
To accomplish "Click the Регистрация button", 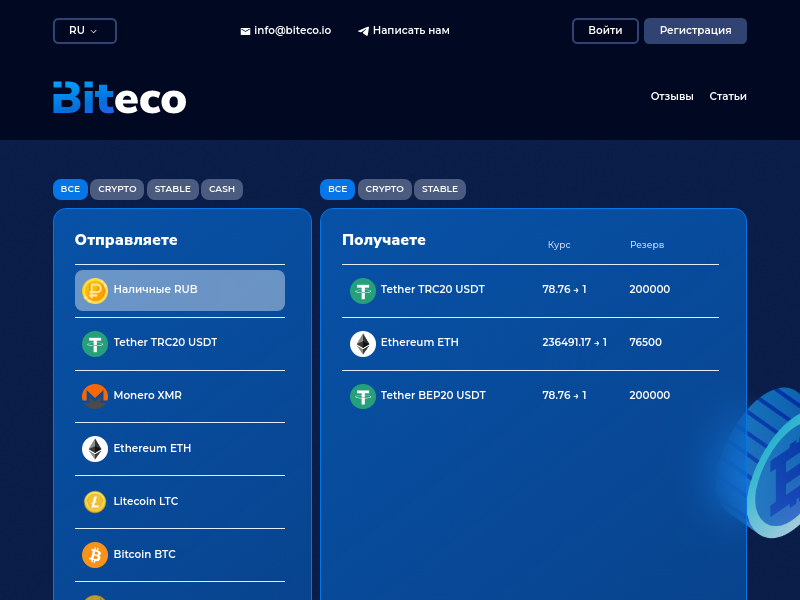I will point(695,31).
